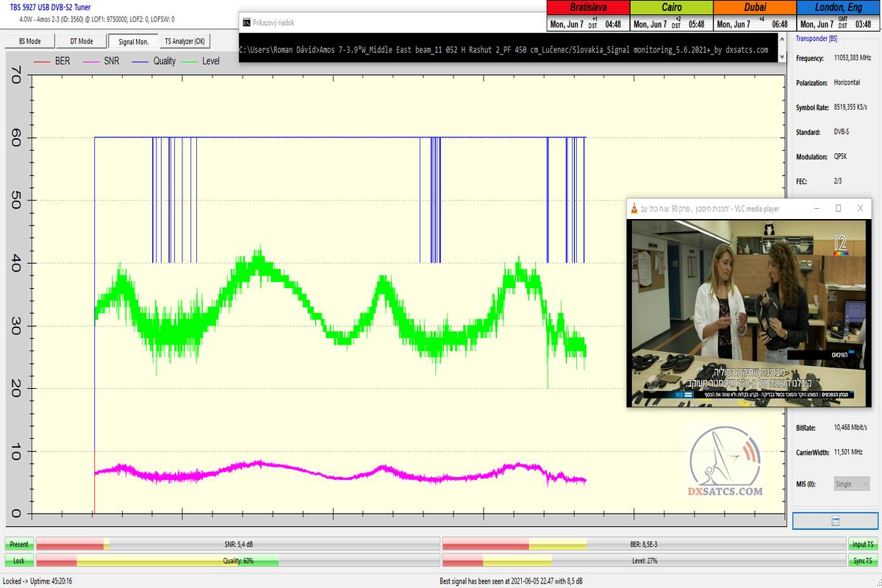Click down arrow in command prompt scrollbar

(782, 56)
